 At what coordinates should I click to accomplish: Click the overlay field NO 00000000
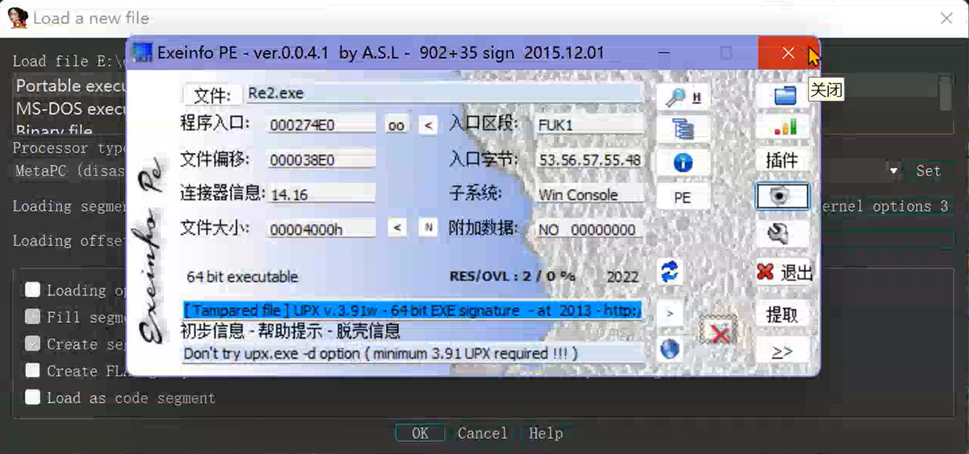pos(590,230)
